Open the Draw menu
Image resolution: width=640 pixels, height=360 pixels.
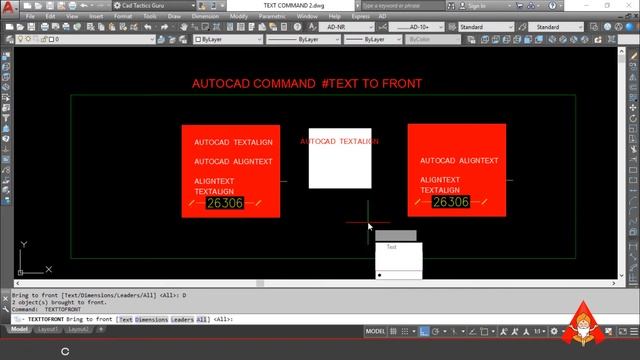tap(174, 16)
